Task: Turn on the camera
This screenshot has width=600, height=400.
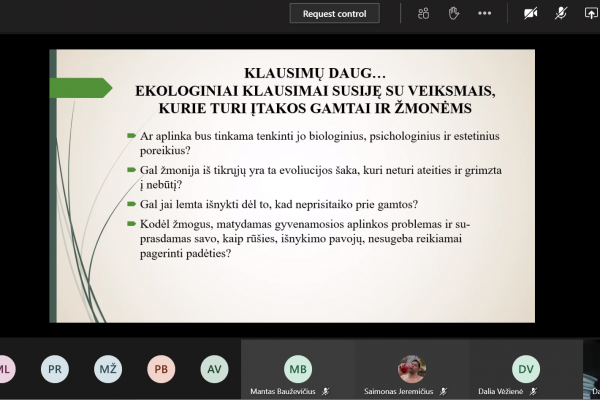Action: tap(530, 13)
